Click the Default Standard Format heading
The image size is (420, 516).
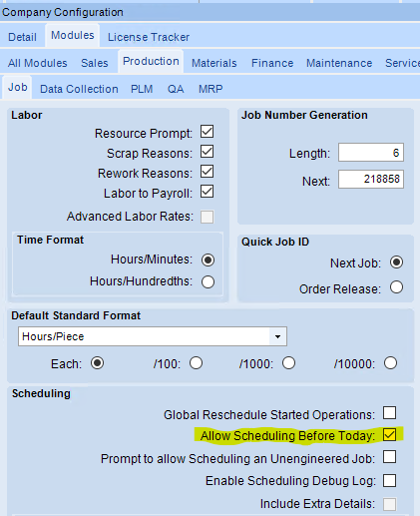(76, 315)
